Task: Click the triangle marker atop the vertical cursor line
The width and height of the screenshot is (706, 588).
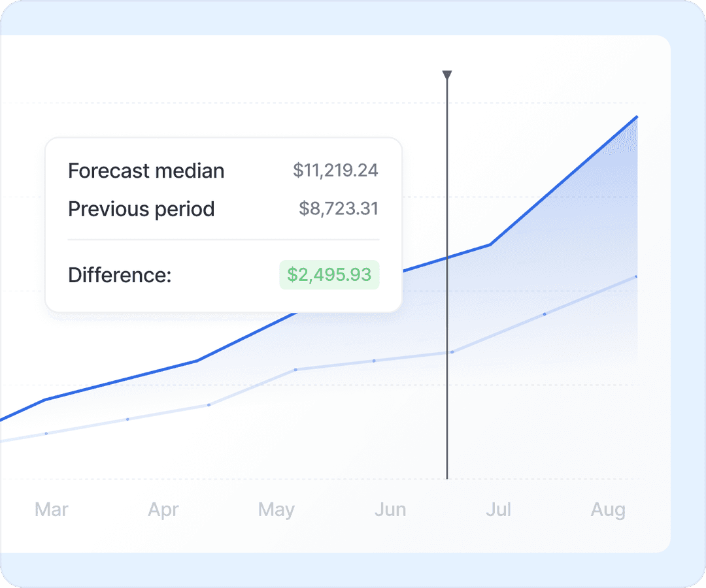Action: (x=447, y=76)
